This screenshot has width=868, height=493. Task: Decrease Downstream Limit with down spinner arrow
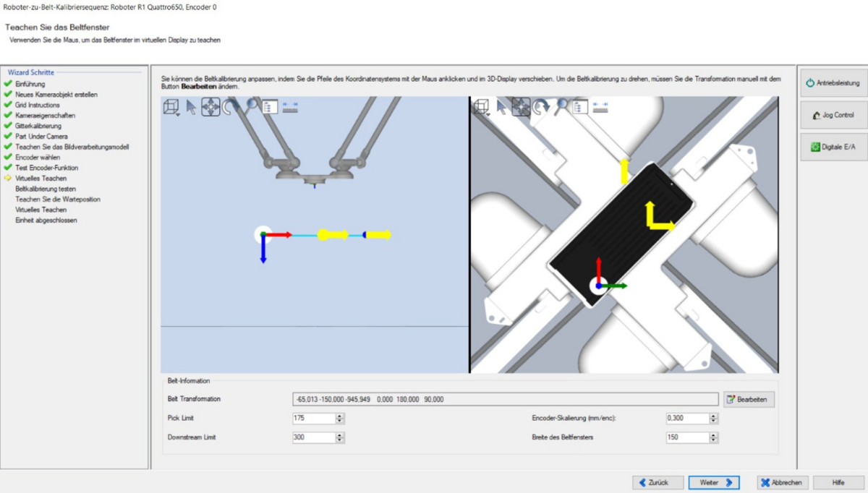(x=340, y=440)
